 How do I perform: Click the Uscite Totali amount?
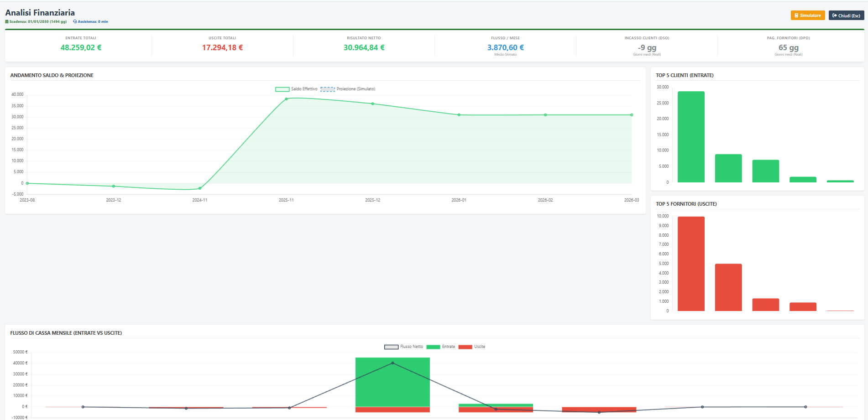222,47
